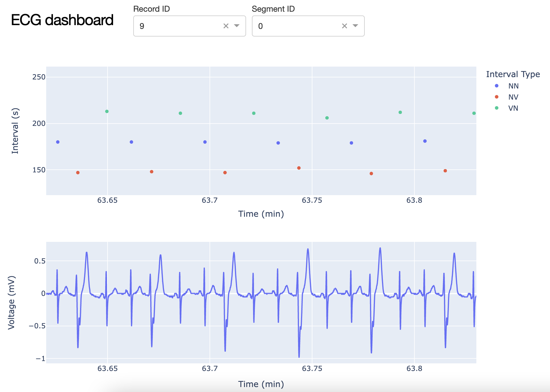The width and height of the screenshot is (550, 392).
Task: Click the ECG dashboard heading
Action: [x=62, y=20]
